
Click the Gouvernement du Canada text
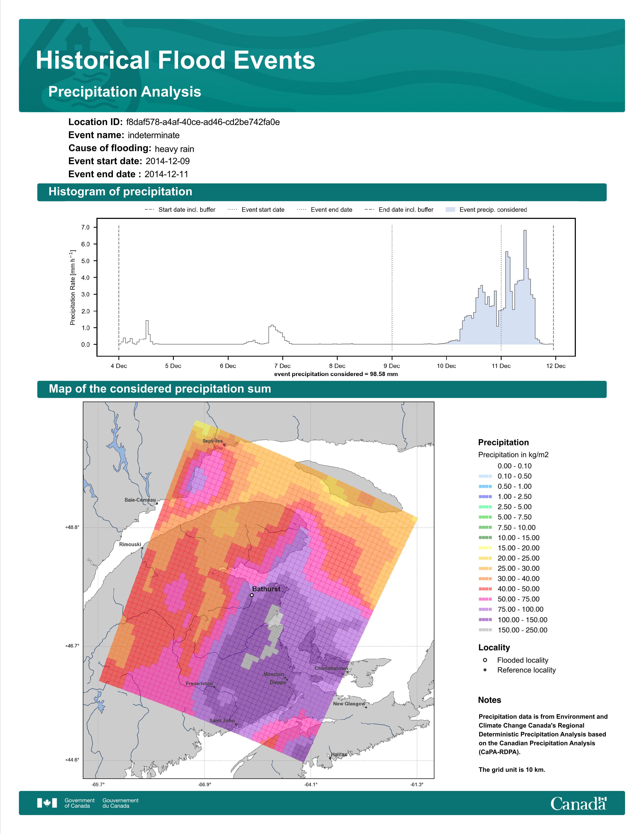[120, 803]
